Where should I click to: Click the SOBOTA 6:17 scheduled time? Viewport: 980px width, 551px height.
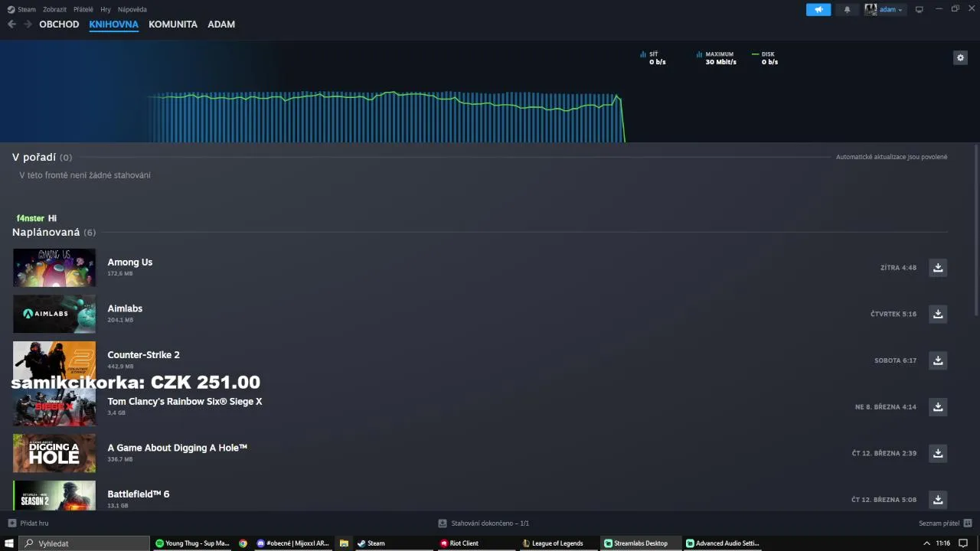point(895,360)
